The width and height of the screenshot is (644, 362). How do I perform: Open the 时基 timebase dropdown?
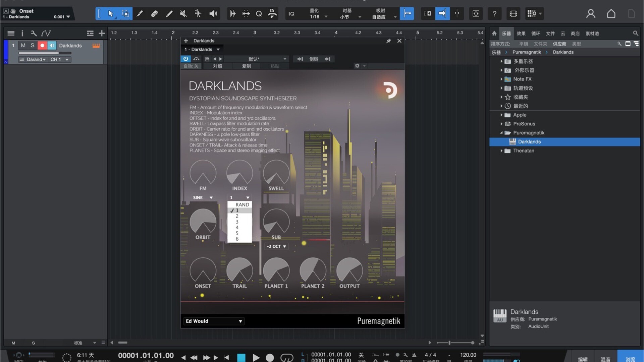click(350, 14)
